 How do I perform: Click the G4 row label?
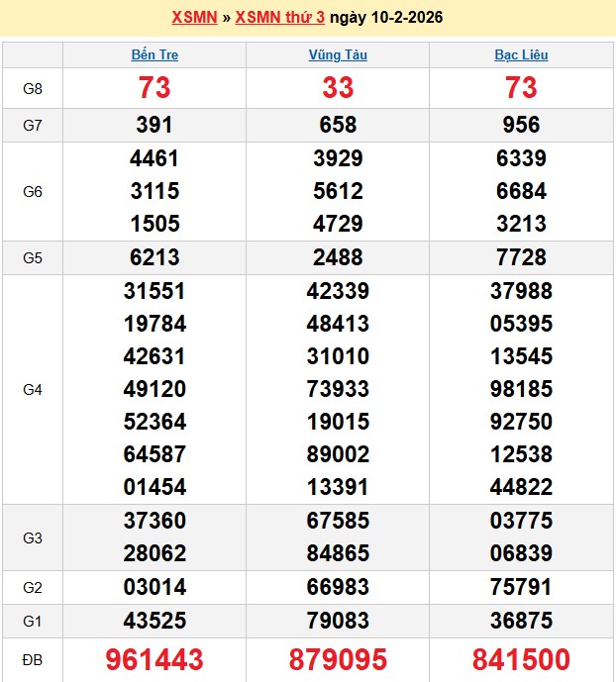click(x=33, y=390)
